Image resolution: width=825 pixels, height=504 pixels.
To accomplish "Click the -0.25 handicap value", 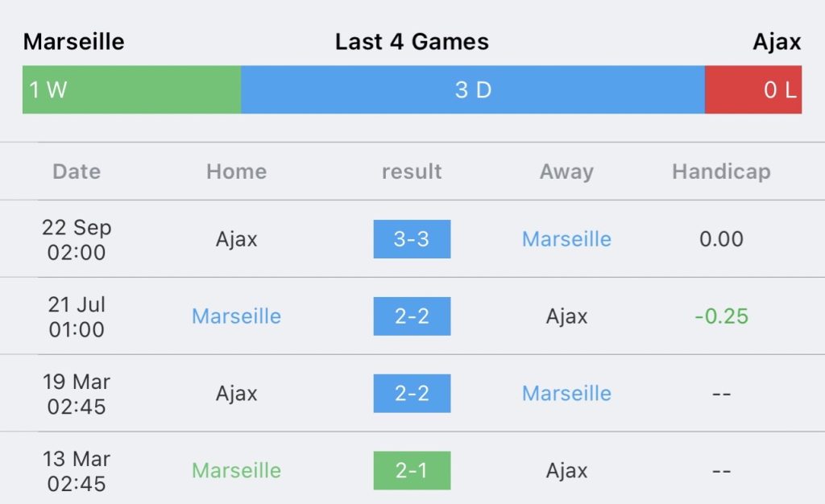I will pyautogui.click(x=721, y=316).
